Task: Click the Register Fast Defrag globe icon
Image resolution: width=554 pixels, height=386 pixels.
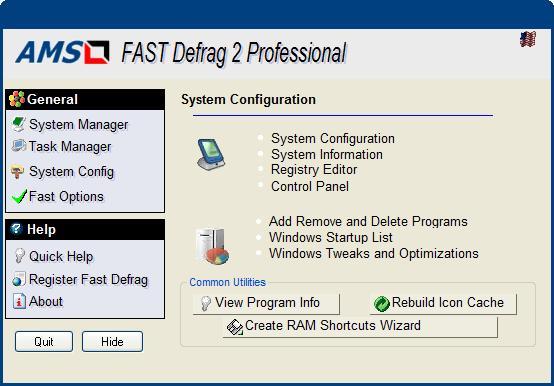Action: click(19, 279)
